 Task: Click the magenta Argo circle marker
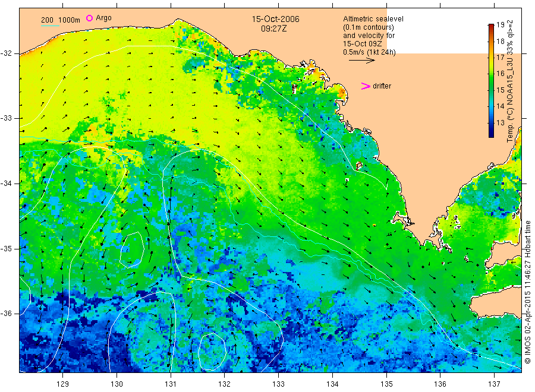[x=89, y=18]
